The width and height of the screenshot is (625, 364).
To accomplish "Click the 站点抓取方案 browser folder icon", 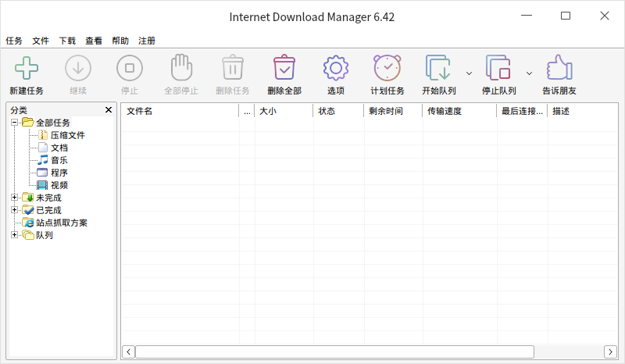I will (x=28, y=223).
